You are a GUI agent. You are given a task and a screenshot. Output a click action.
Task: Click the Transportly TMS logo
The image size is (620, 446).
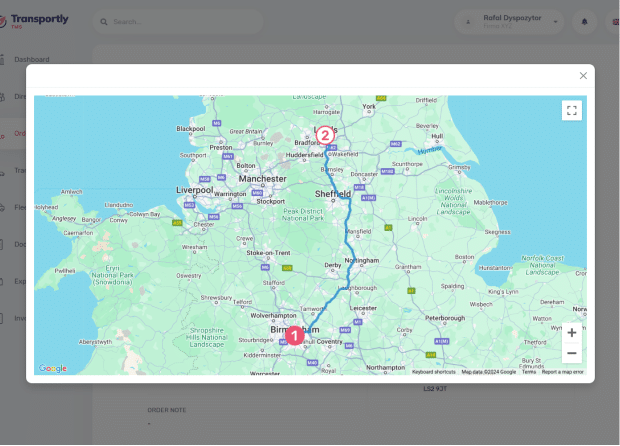coord(34,21)
